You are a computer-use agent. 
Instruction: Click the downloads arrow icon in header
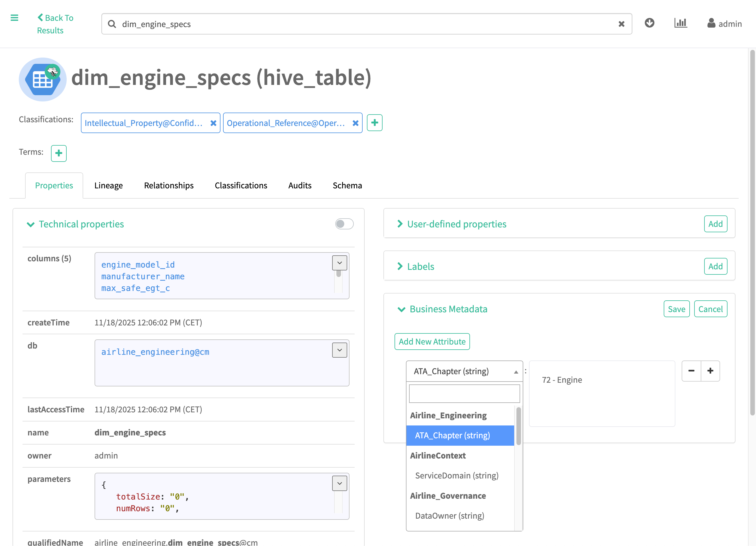tap(649, 23)
